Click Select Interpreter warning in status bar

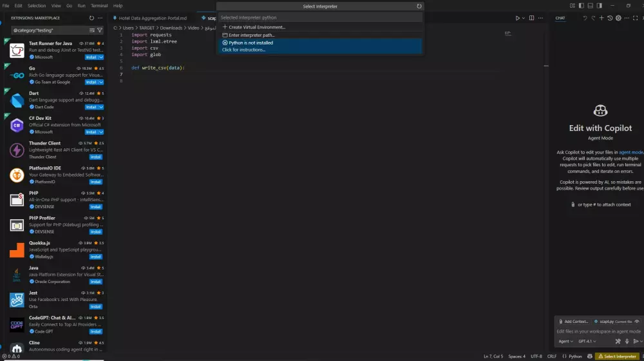(x=618, y=356)
